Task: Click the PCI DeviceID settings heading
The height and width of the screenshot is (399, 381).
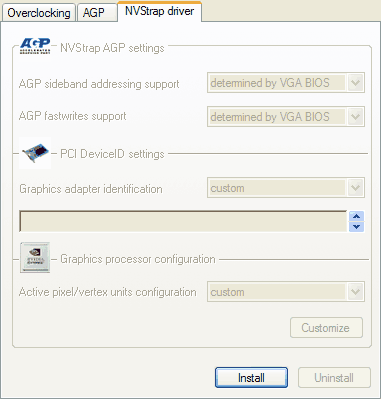Action: [x=112, y=154]
